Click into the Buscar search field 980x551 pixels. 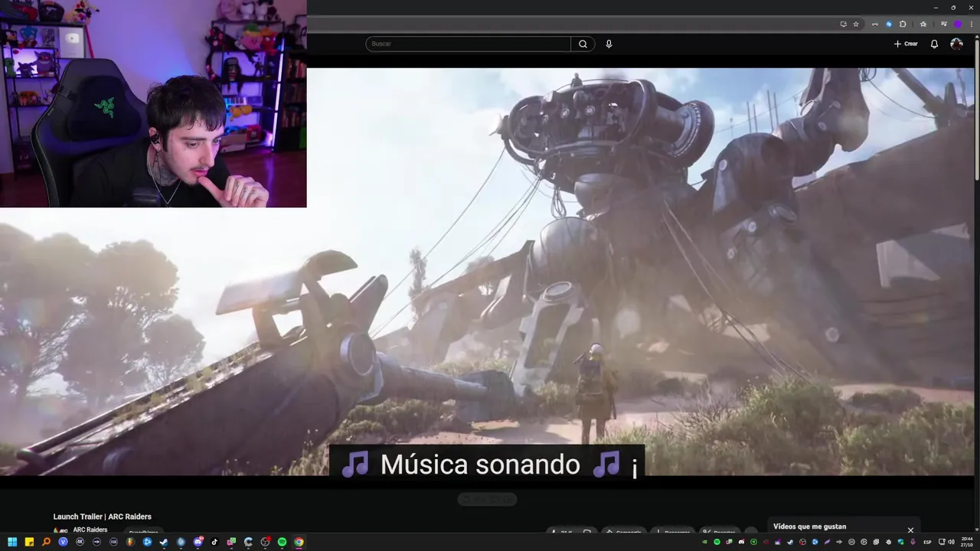pyautogui.click(x=468, y=44)
